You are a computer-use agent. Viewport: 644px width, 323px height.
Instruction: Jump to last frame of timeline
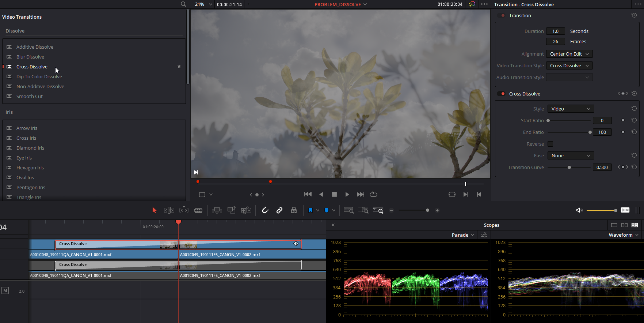pyautogui.click(x=361, y=194)
